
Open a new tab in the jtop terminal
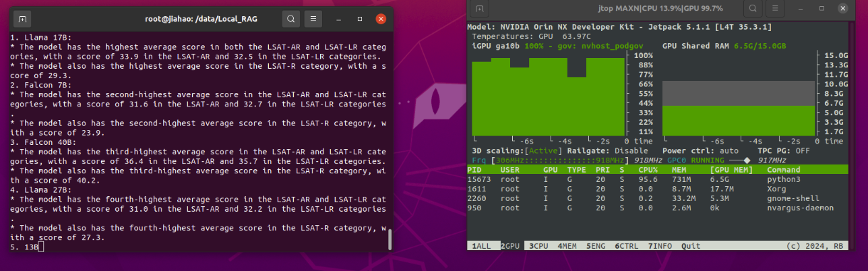pos(479,8)
